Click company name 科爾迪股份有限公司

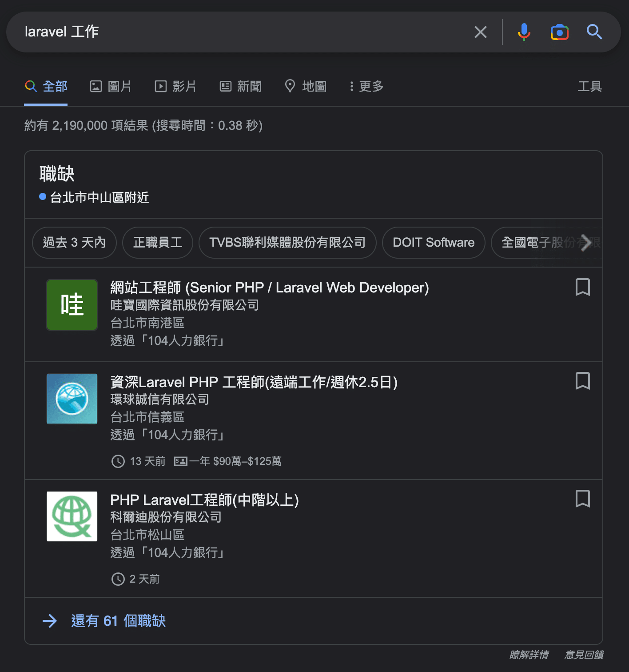166,517
